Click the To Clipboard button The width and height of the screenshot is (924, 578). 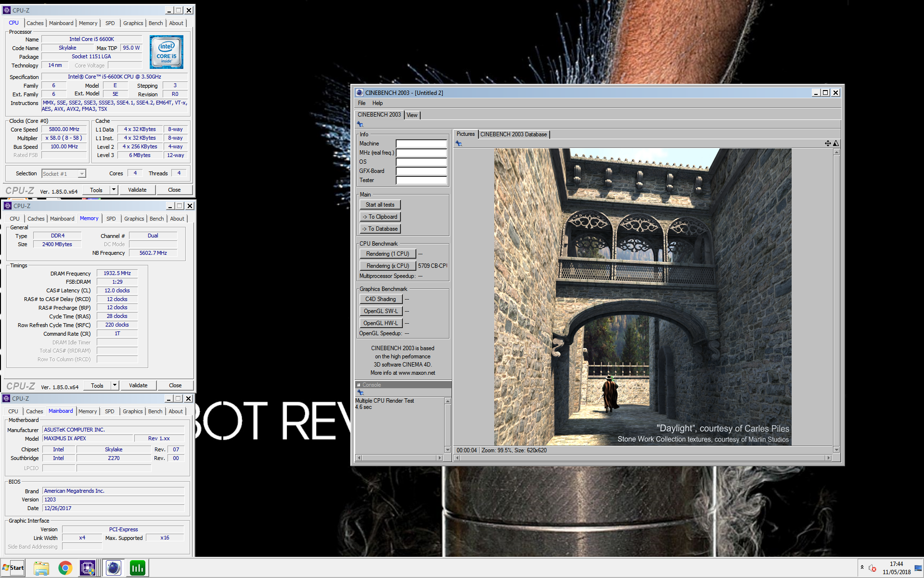(x=380, y=217)
